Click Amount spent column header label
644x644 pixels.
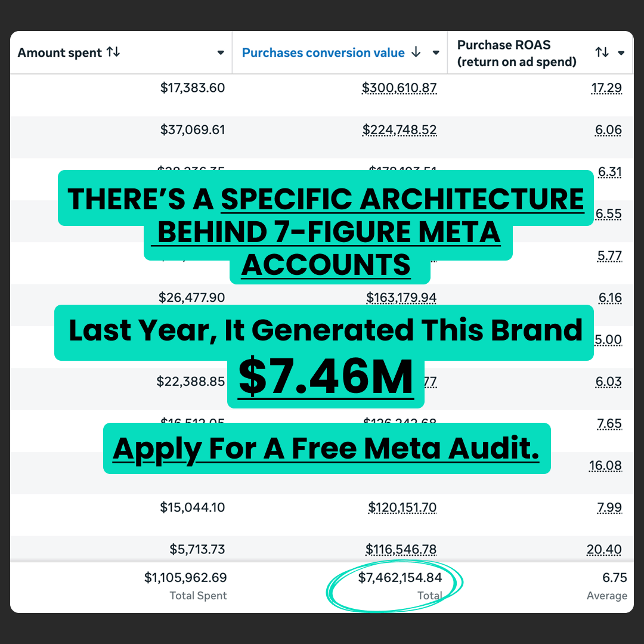coord(60,52)
